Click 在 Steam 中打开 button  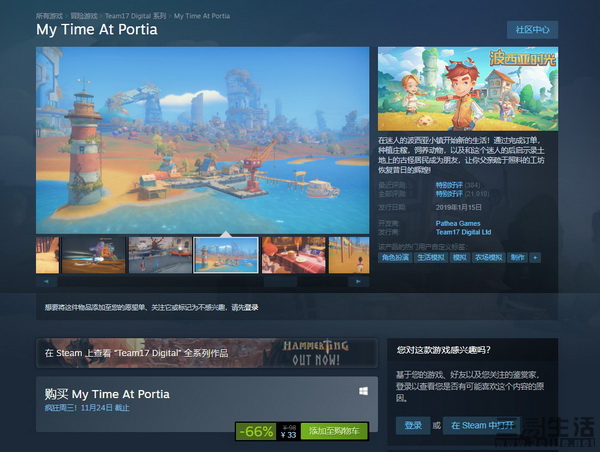pyautogui.click(x=482, y=426)
